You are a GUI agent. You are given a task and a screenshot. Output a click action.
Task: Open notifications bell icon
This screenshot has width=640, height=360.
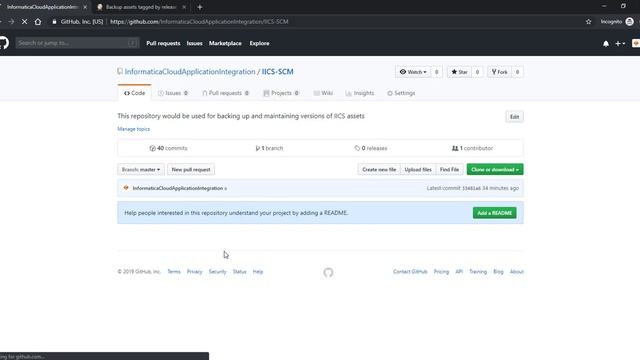click(606, 43)
